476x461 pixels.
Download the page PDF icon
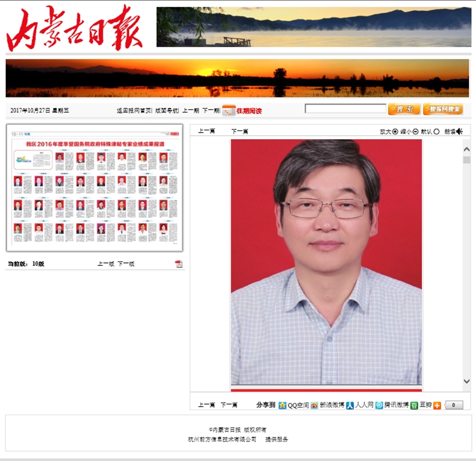click(178, 264)
